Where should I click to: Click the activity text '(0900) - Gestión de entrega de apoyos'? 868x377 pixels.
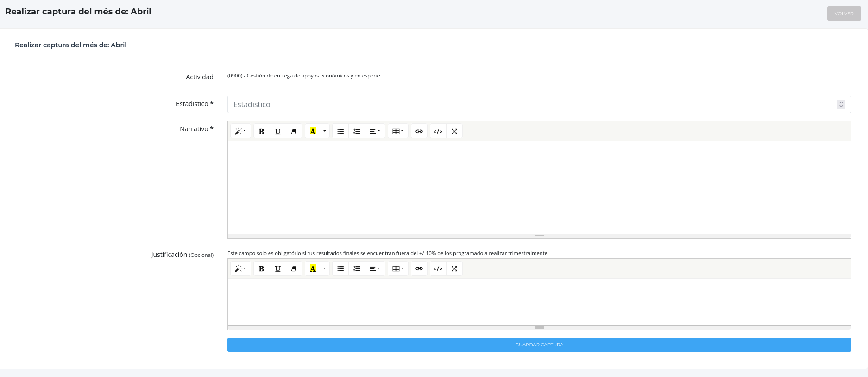(x=303, y=76)
